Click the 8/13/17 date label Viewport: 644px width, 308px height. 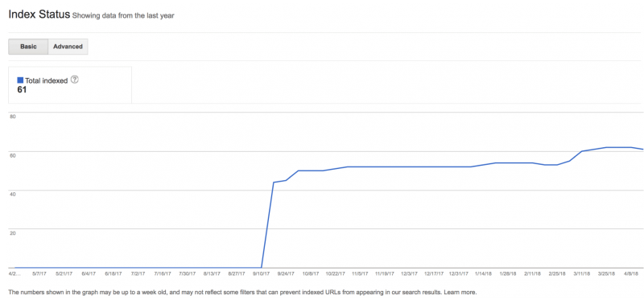(x=212, y=273)
